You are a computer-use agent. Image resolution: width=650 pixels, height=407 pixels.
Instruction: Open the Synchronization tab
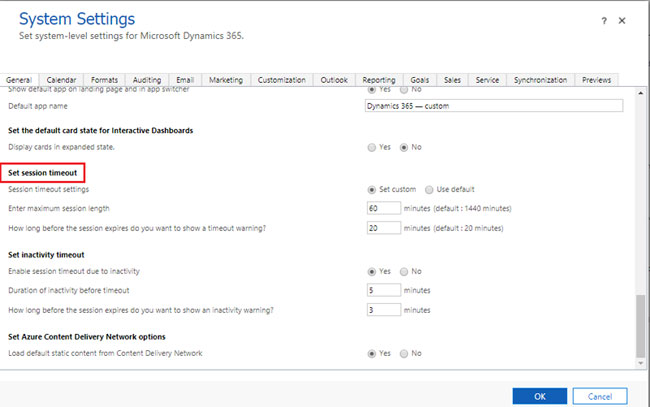[541, 80]
